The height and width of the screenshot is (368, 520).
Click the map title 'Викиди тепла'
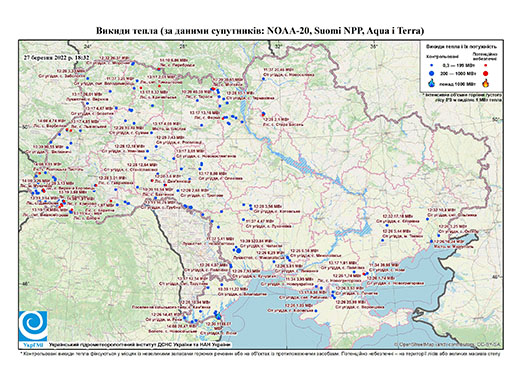pyautogui.click(x=127, y=31)
